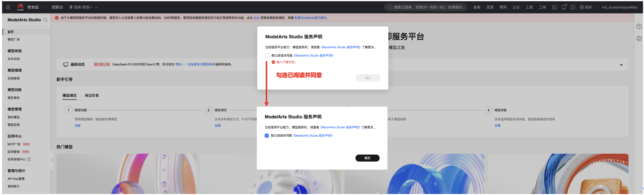Screen dimensions: 644x195
Task: Open the CloudShell terminal icon
Action: (554, 7)
